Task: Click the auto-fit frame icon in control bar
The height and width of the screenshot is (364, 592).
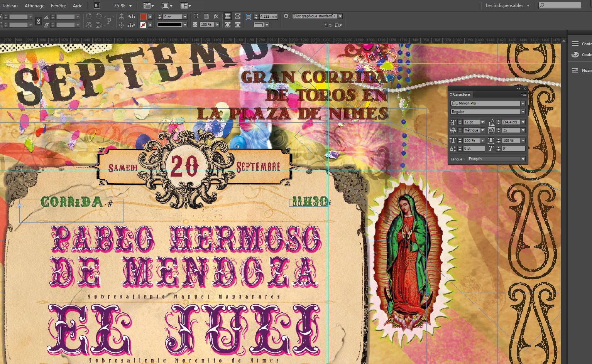Action: point(249,17)
